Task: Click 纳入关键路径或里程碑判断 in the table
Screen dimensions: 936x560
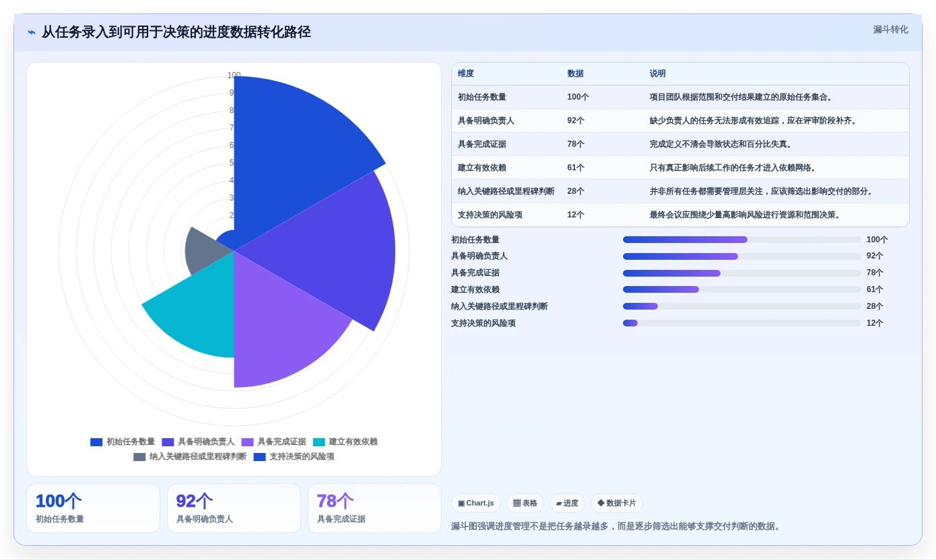Action: click(506, 191)
